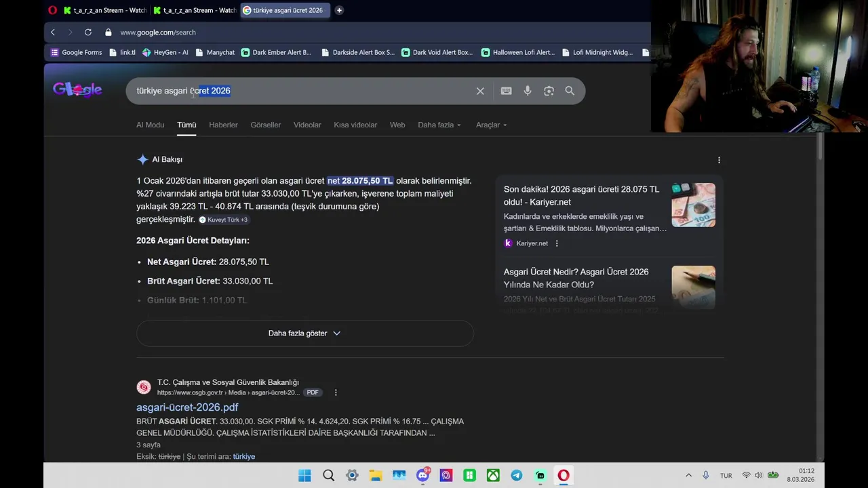This screenshot has height=488, width=868.
Task: Open the Web results tab
Action: pyautogui.click(x=397, y=125)
